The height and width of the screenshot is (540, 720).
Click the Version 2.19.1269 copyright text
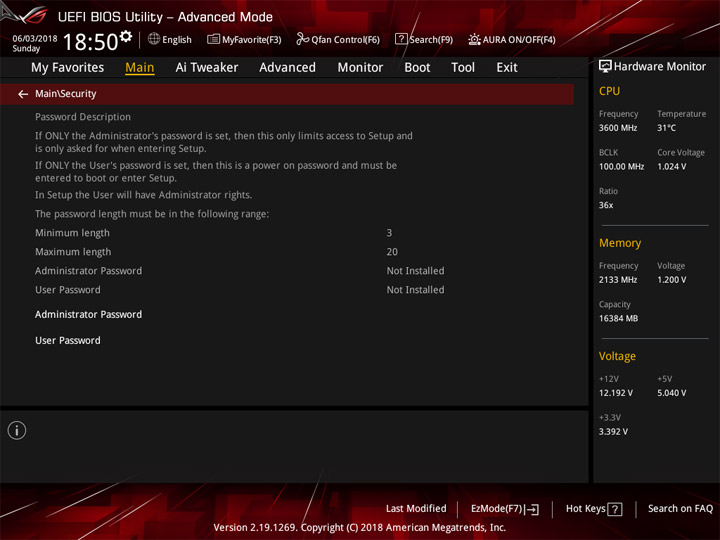click(360, 528)
